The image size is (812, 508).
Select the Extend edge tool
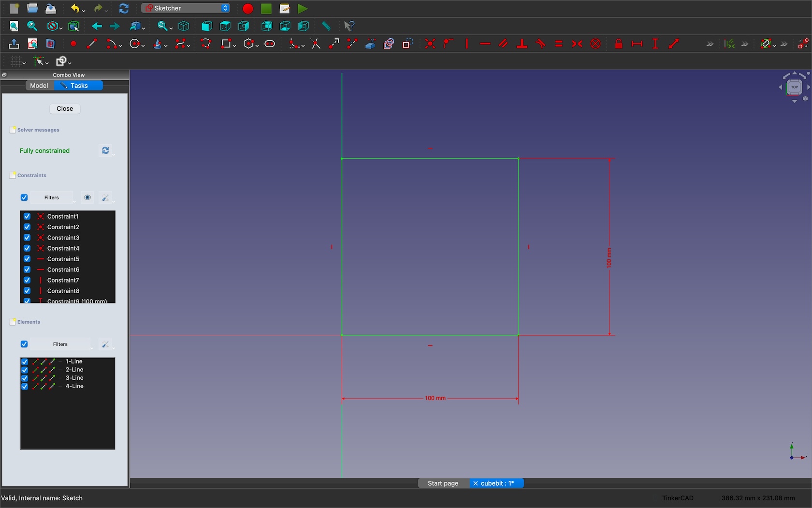pyautogui.click(x=334, y=44)
